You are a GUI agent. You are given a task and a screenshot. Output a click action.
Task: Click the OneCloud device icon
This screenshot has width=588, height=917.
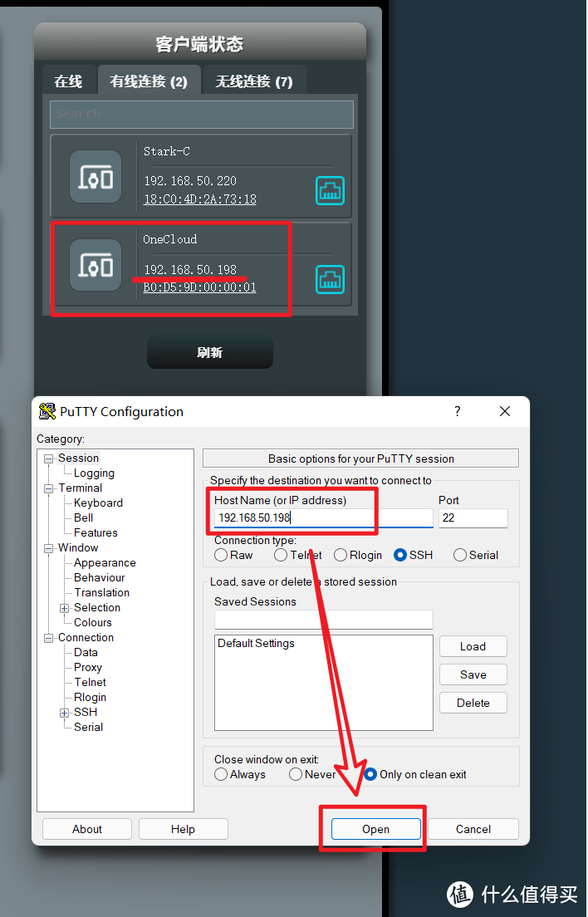click(x=96, y=265)
